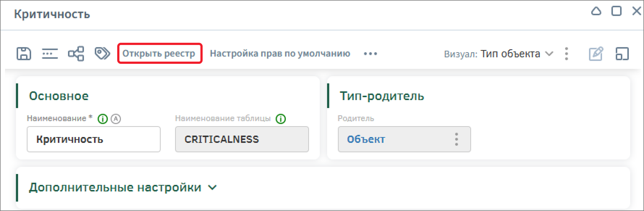Click info icon beside Наименование таблицы
This screenshot has width=644, height=211.
281,119
